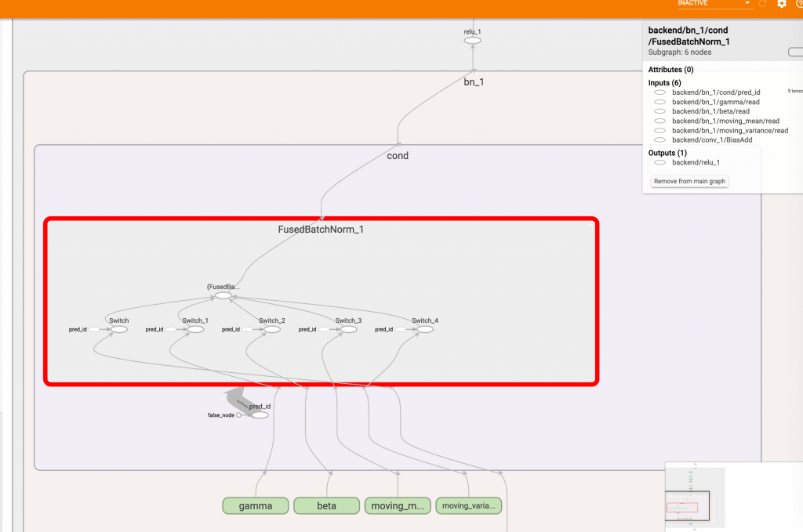Click the Remove from main graph button

(689, 181)
